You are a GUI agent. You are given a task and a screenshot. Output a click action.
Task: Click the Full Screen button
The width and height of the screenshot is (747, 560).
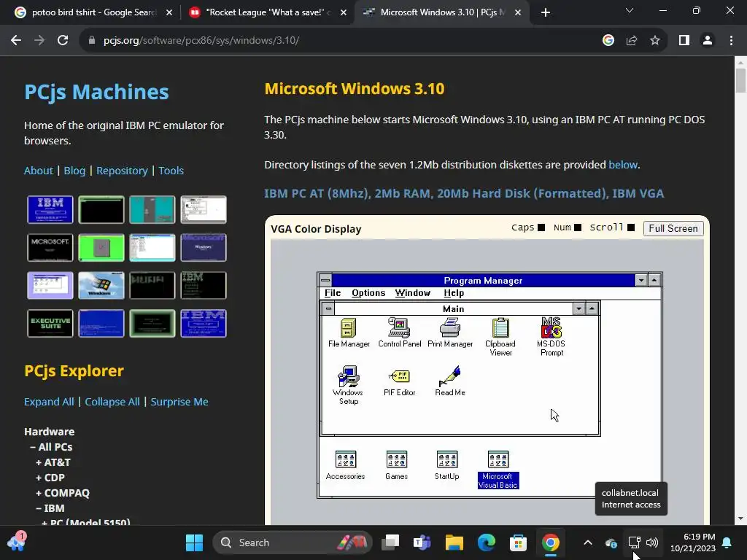673,228
